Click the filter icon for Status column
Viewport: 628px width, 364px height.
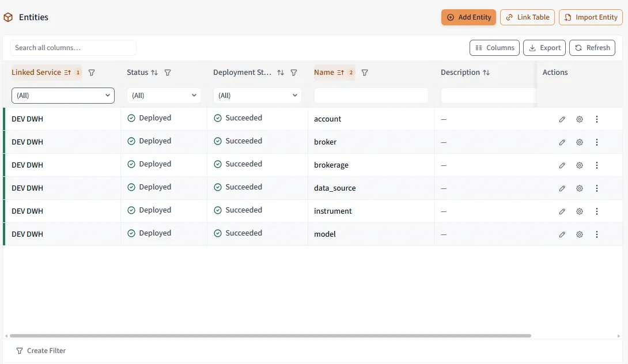tap(168, 73)
